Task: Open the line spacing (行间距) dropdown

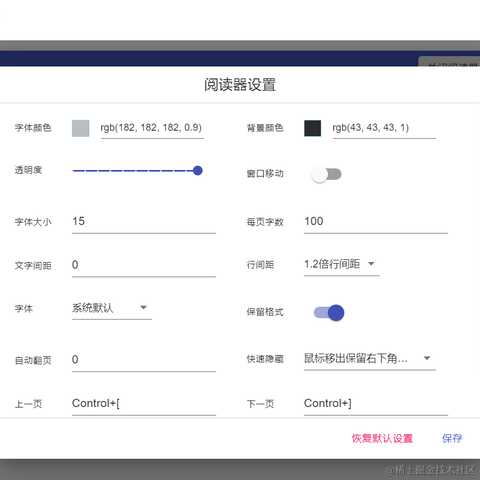Action: click(x=342, y=265)
